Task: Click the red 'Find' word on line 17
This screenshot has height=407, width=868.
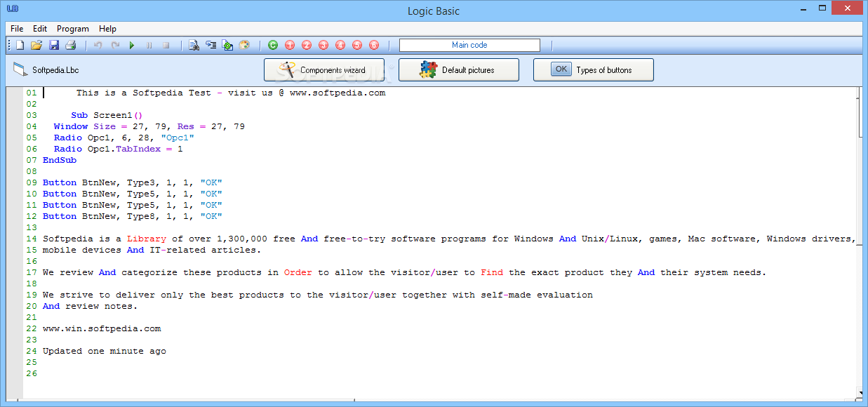Action: [492, 272]
